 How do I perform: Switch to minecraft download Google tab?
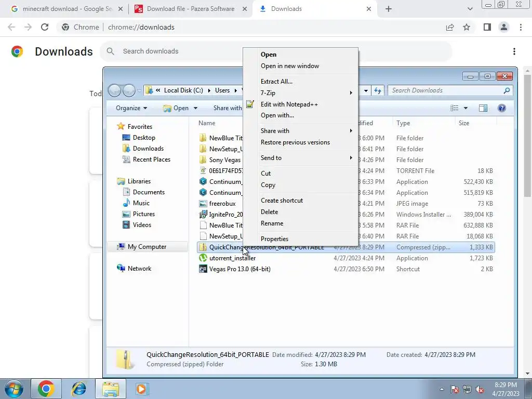click(66, 9)
